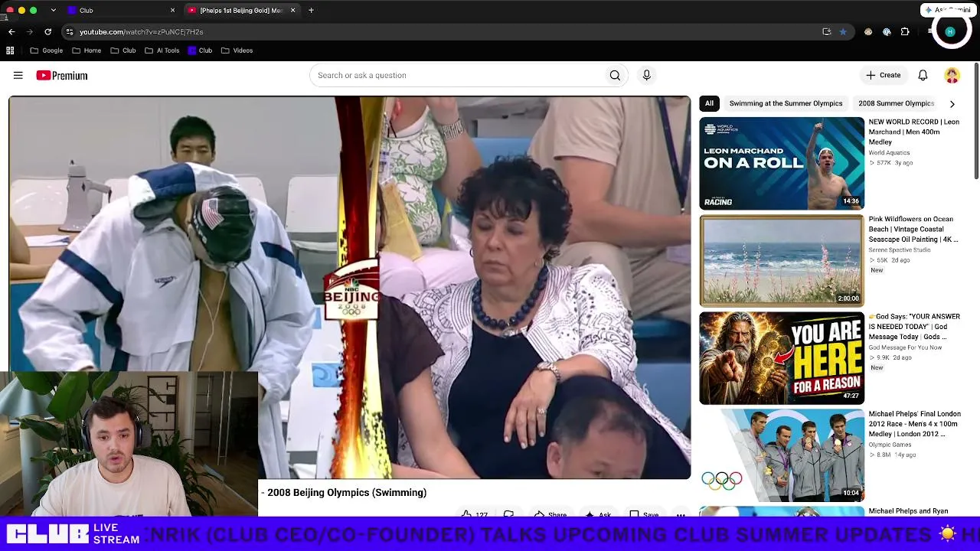Open the Michael Phelps London 2012 relay thumbnail
Image resolution: width=980 pixels, height=551 pixels.
click(782, 455)
